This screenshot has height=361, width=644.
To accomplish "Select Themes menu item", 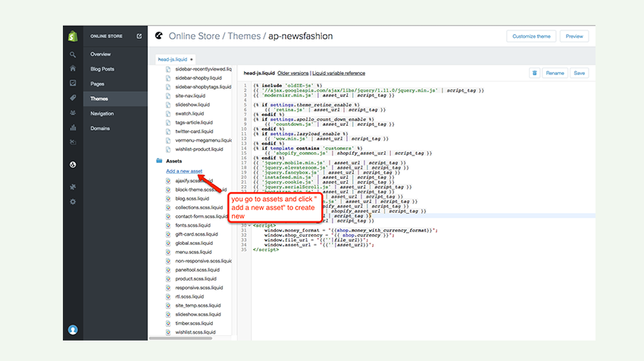I will (115, 99).
